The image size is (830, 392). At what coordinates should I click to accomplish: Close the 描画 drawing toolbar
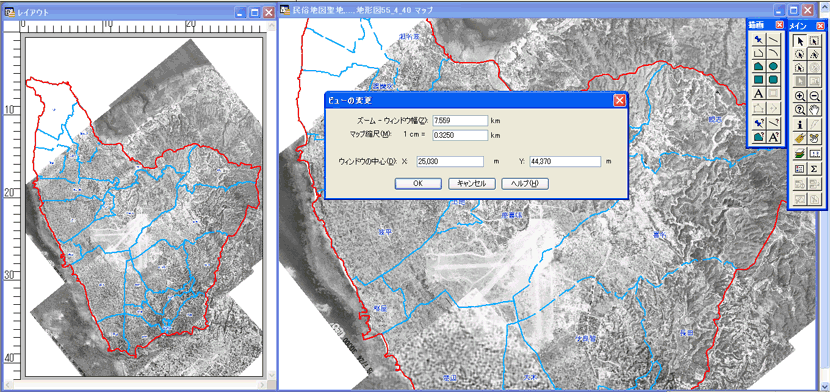point(779,25)
